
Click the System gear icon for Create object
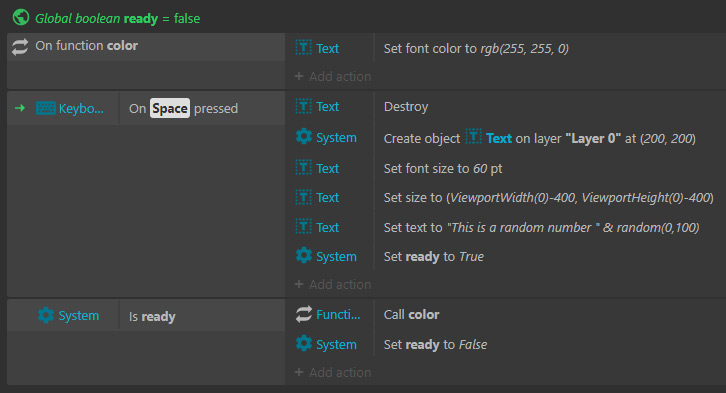(x=304, y=137)
